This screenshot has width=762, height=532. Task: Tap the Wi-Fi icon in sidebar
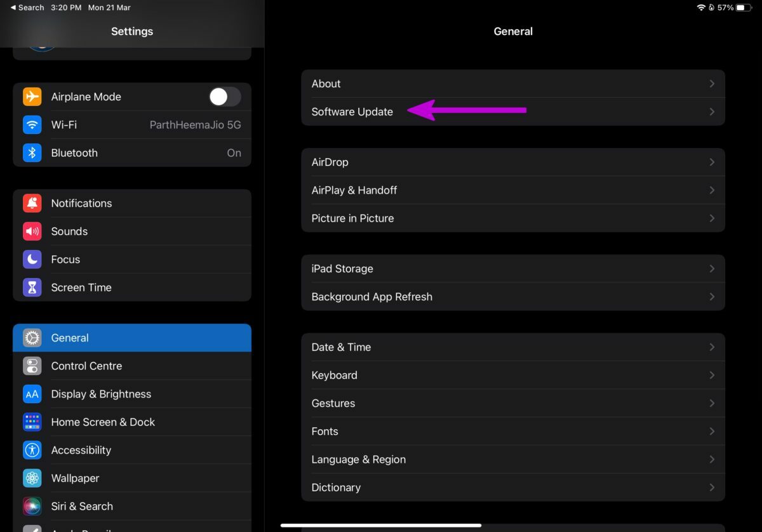coord(32,124)
